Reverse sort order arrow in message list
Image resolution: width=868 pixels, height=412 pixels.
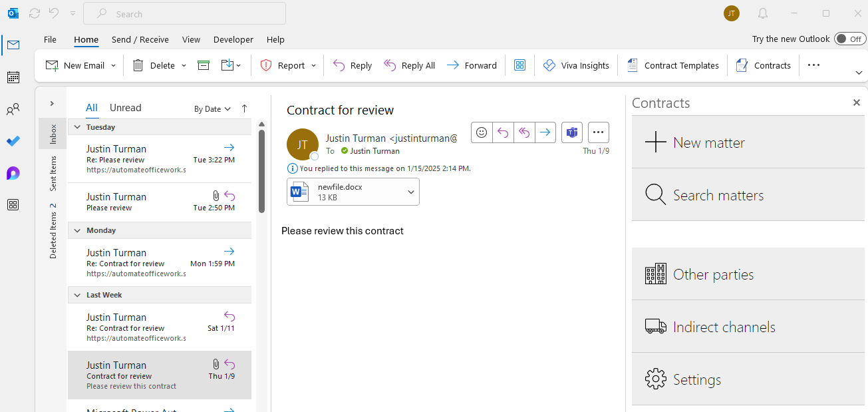[x=244, y=108]
